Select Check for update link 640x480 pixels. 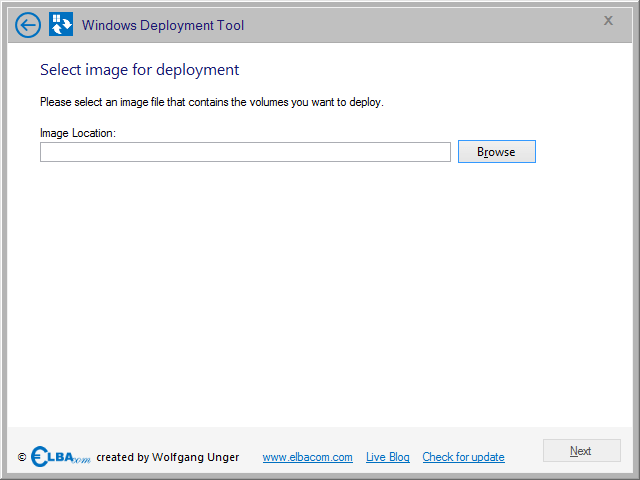click(463, 457)
